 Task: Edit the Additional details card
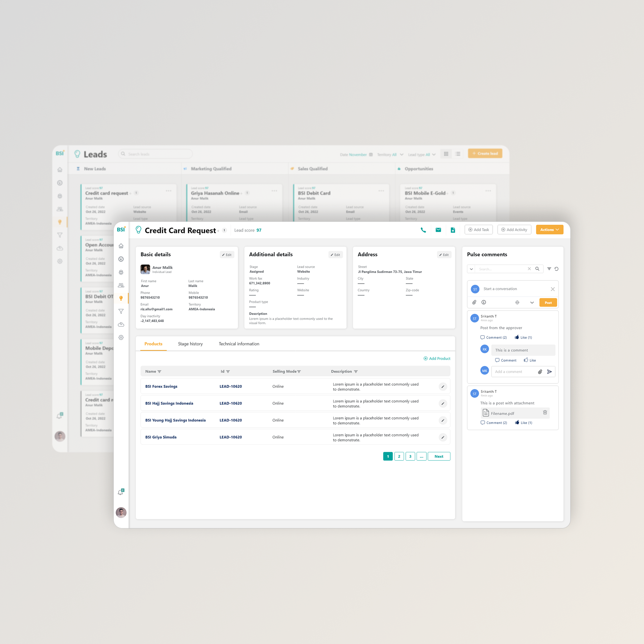[x=336, y=255]
